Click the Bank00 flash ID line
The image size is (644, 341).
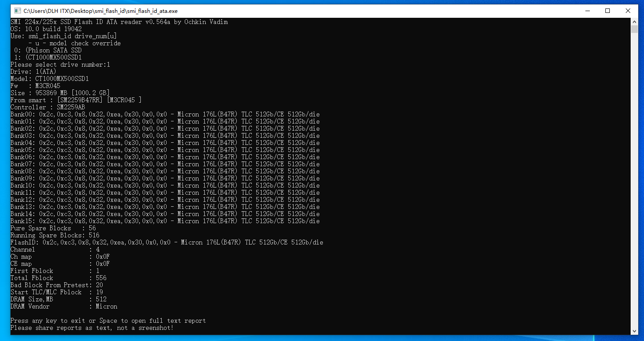[165, 114]
